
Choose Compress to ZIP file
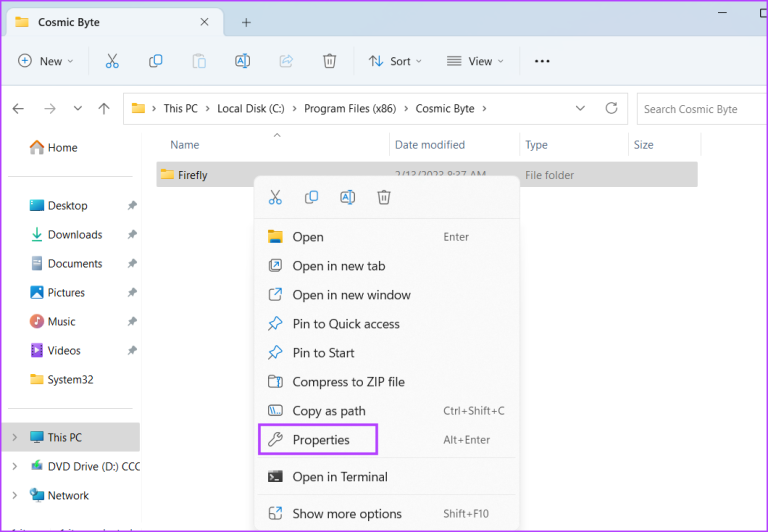coord(348,382)
